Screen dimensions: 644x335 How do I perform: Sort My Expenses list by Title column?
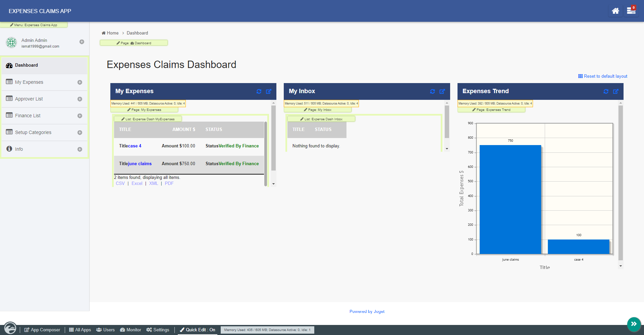click(125, 130)
